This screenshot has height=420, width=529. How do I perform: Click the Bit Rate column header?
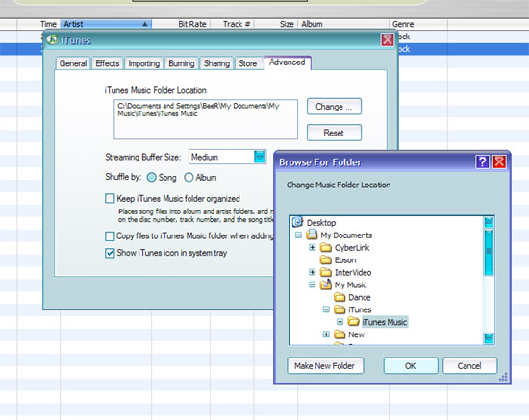181,24
